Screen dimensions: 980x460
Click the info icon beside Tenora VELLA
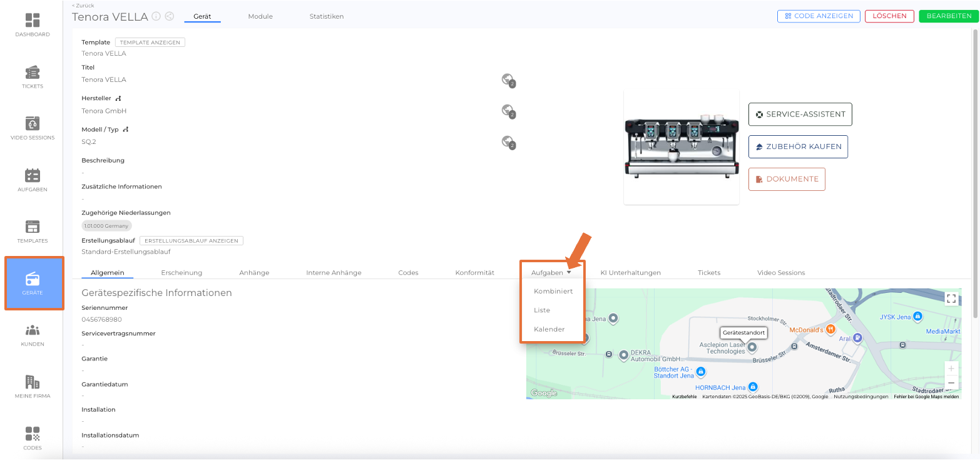[x=156, y=16]
